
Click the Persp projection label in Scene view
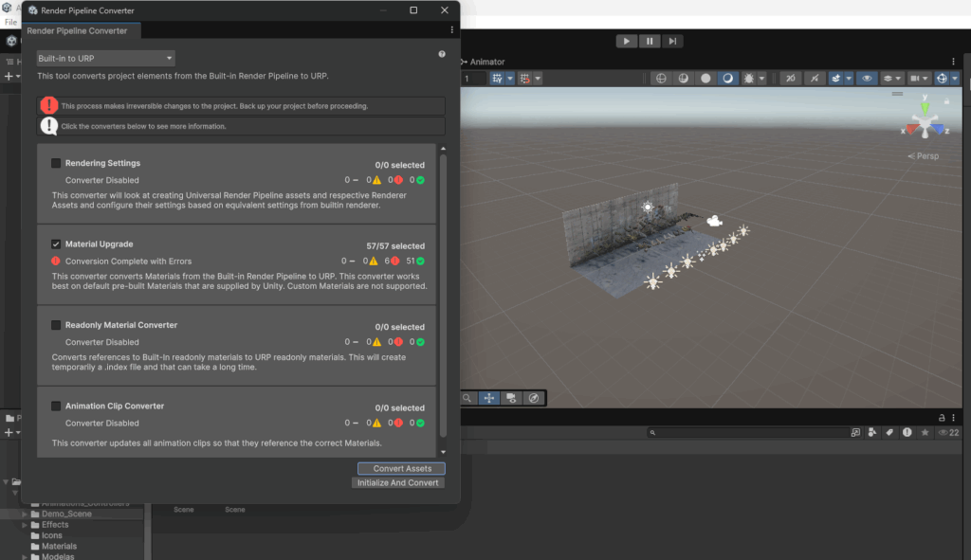click(924, 156)
